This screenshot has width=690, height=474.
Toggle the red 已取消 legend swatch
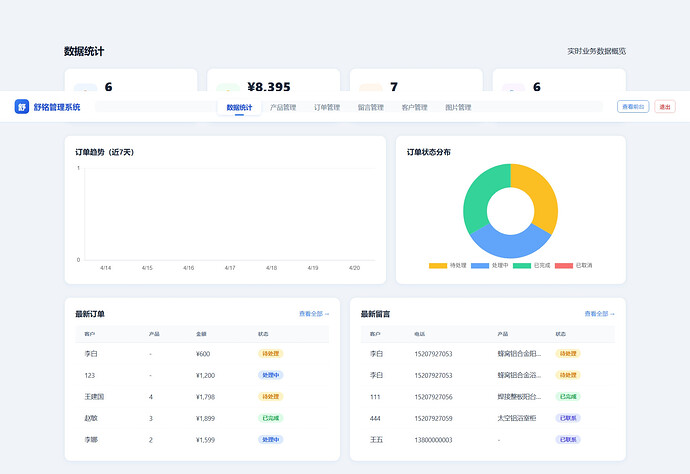click(564, 266)
